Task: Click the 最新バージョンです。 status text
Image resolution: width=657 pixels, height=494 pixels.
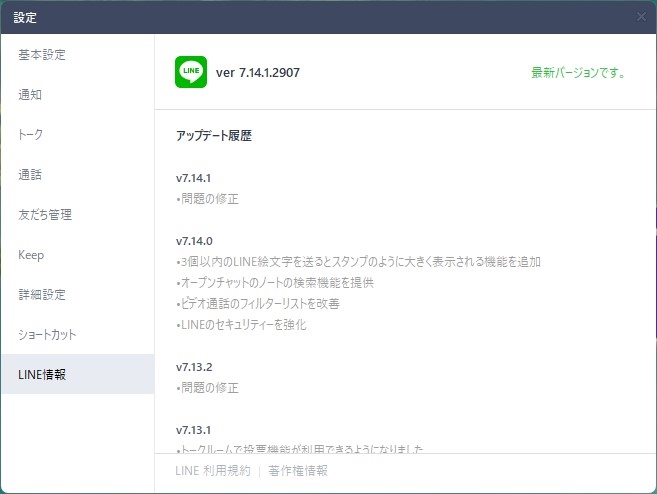Action: [578, 72]
